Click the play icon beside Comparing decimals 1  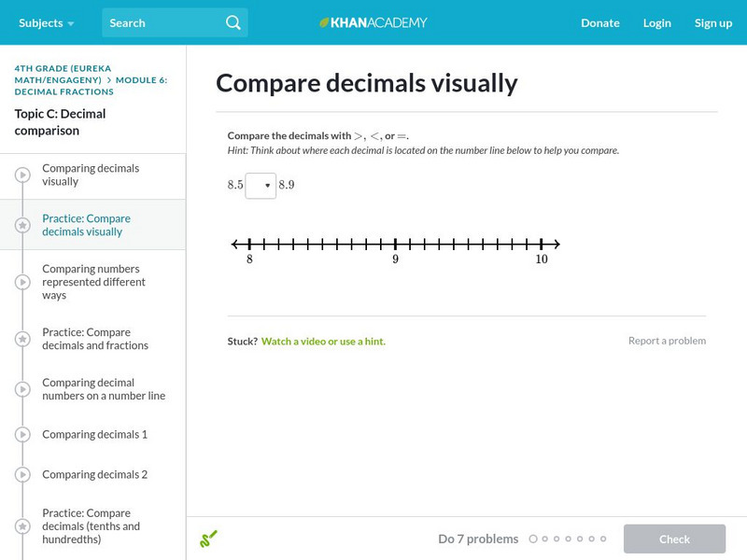[22, 434]
